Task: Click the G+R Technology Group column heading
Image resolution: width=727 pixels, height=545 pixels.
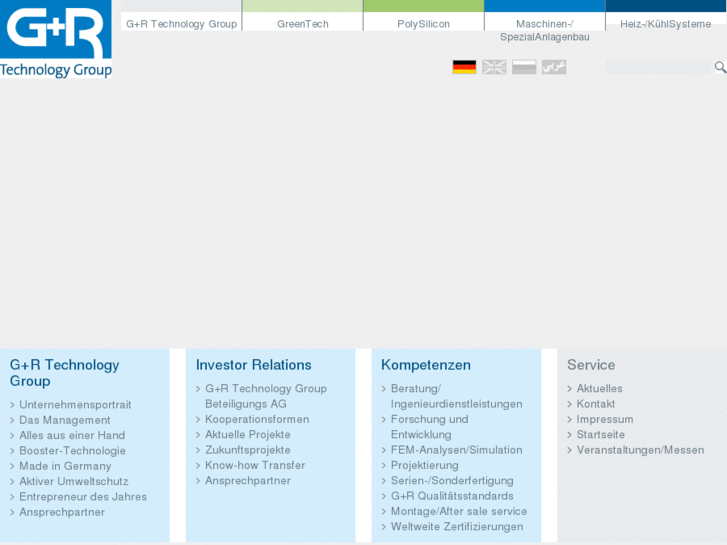Action: tap(64, 373)
